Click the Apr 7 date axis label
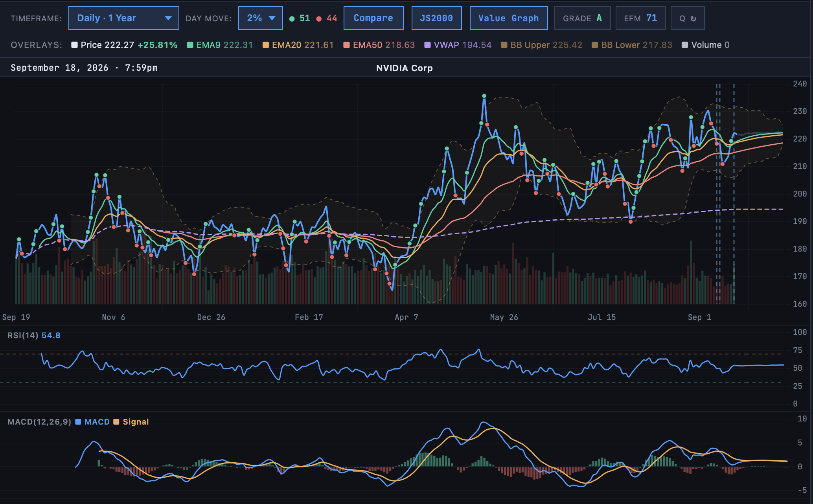 pyautogui.click(x=406, y=317)
